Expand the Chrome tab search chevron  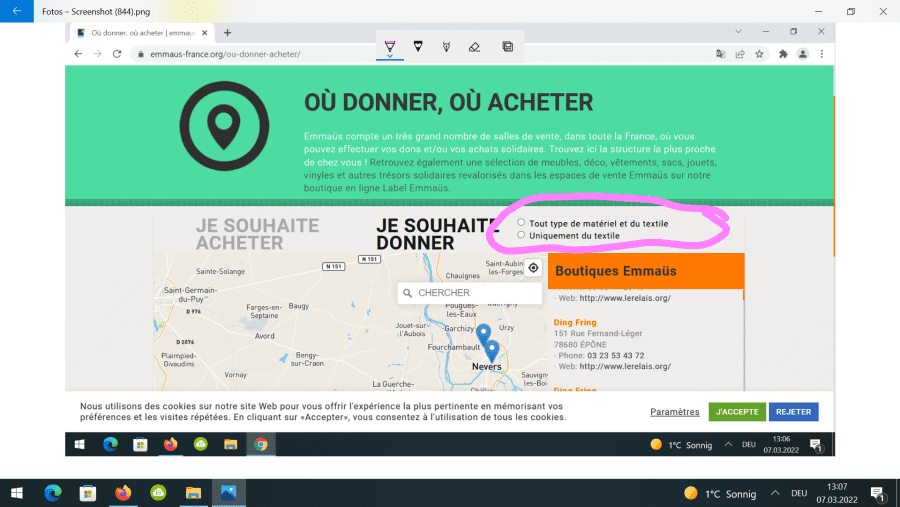coord(738,32)
